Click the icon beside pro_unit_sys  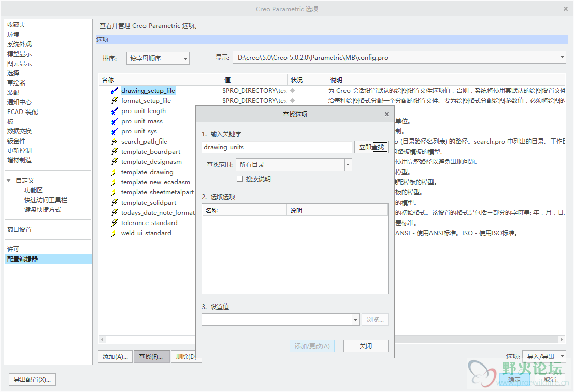[114, 131]
